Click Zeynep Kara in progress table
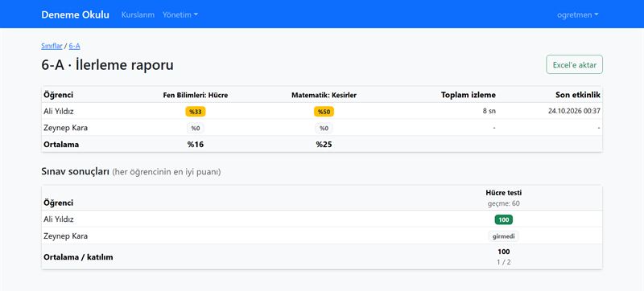 (x=65, y=128)
